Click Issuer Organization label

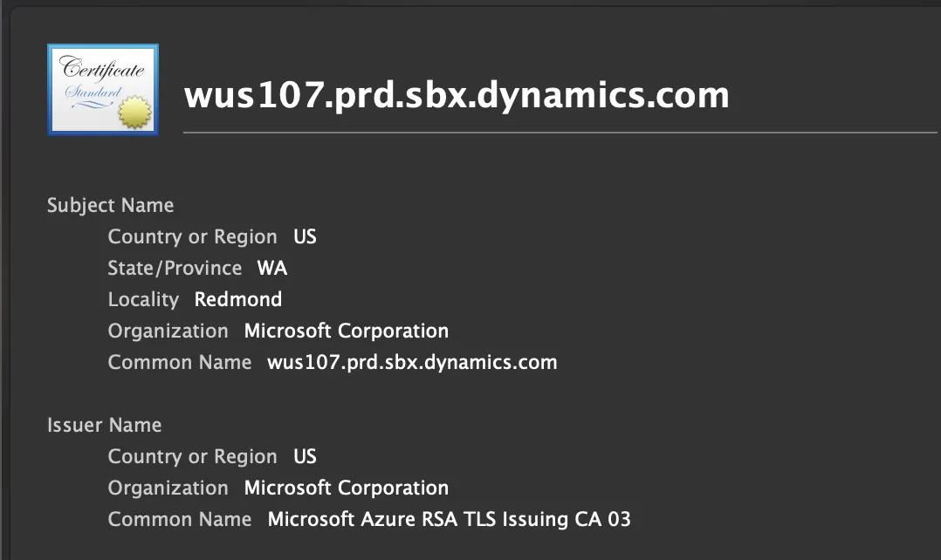[168, 488]
